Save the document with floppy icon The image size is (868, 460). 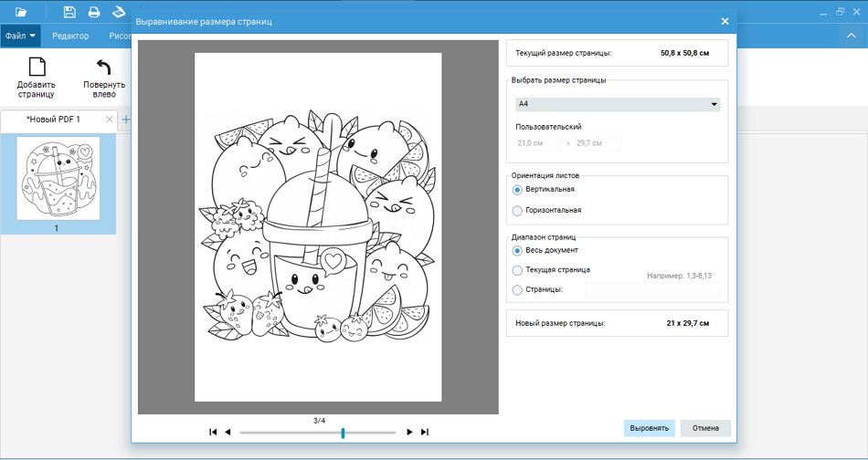(x=69, y=12)
